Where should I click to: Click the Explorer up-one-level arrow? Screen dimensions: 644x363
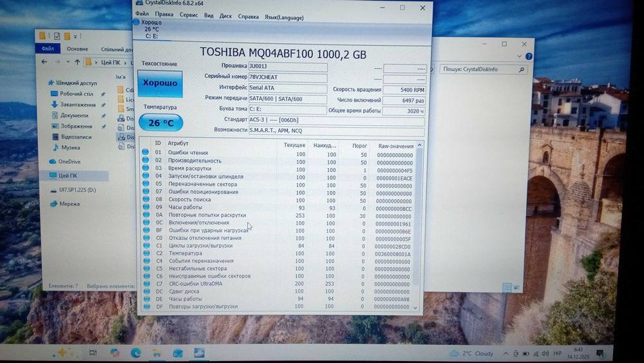77,62
